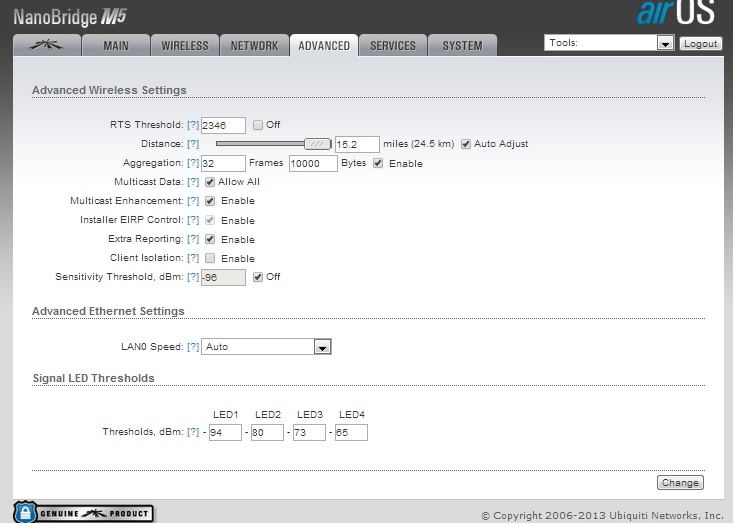Click the RTS Threshold input field
738x524 pixels.
click(x=223, y=125)
